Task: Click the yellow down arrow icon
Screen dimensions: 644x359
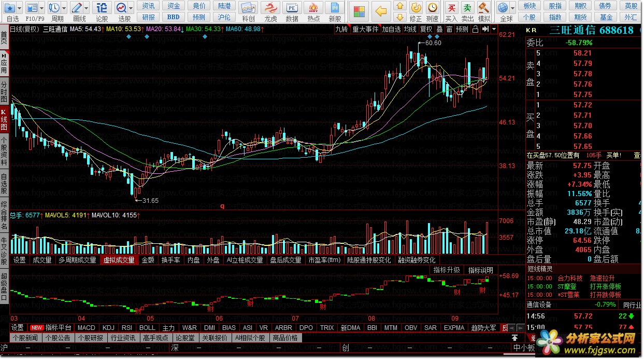Action: [399, 17]
